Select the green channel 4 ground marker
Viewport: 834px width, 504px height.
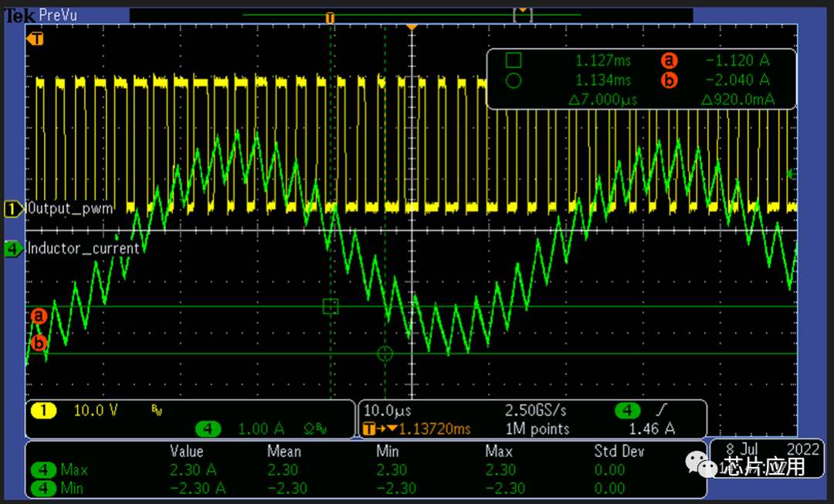click(x=13, y=249)
